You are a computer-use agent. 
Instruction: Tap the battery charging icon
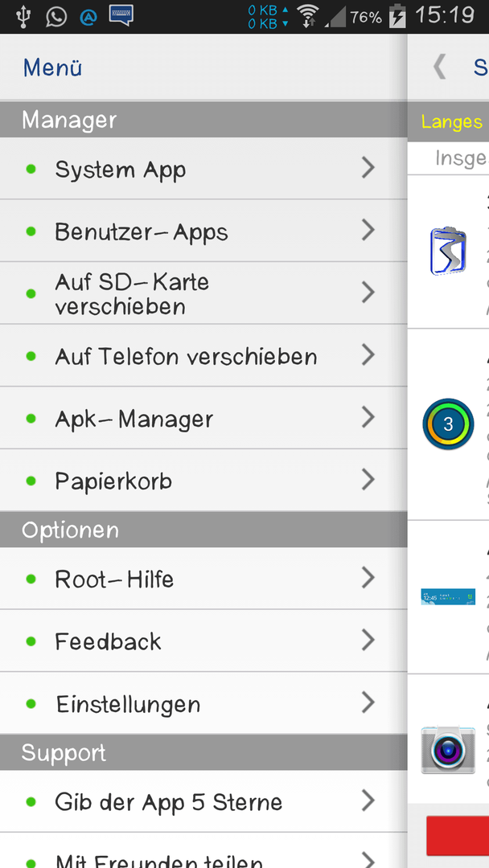(x=397, y=16)
